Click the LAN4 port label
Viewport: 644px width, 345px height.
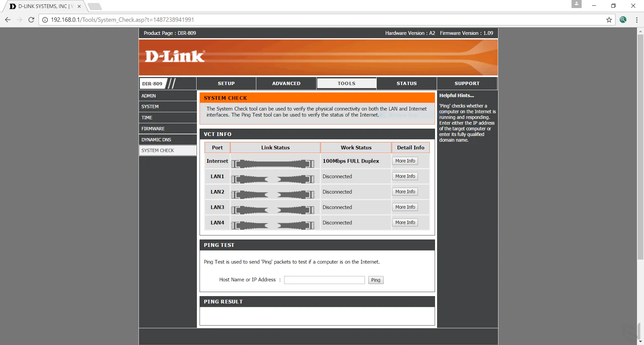point(217,223)
